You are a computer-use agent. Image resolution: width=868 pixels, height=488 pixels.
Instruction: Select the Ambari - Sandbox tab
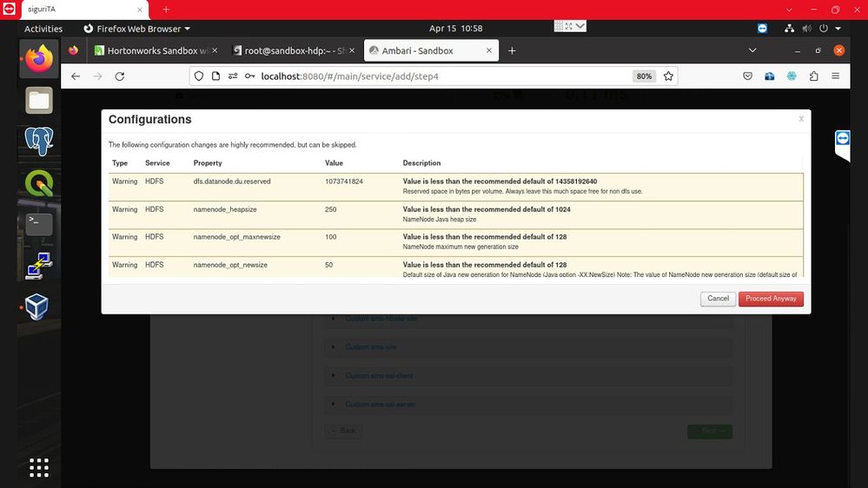431,51
